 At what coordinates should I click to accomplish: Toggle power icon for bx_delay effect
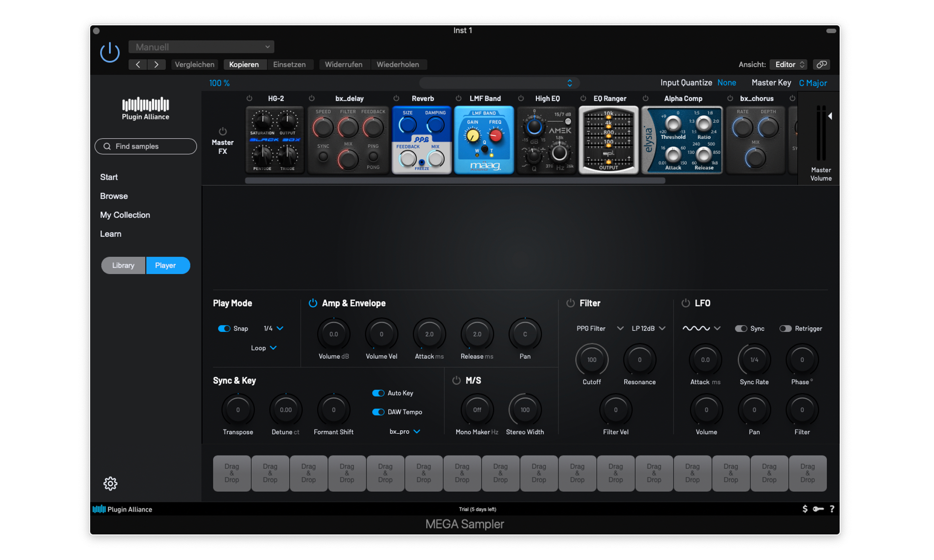pos(311,98)
